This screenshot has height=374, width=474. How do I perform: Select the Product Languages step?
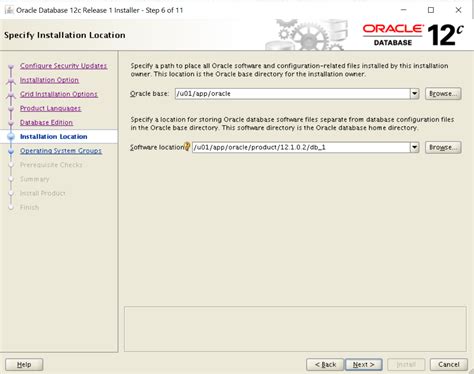coord(50,108)
